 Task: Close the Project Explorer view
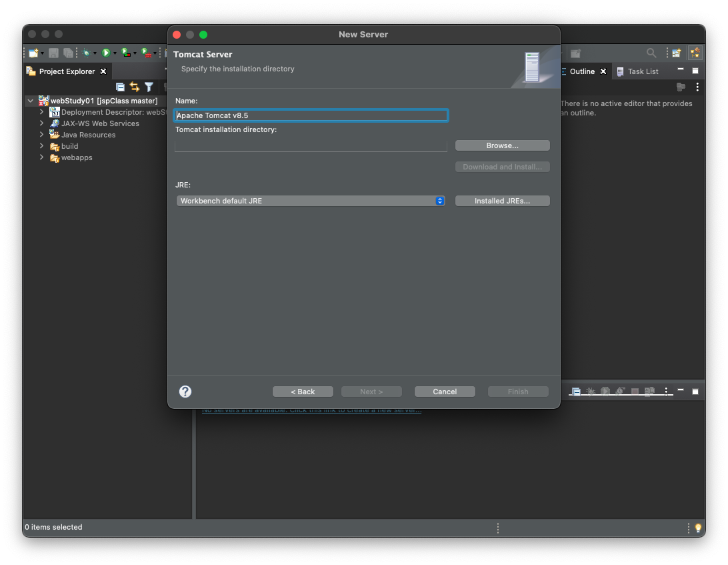point(103,71)
